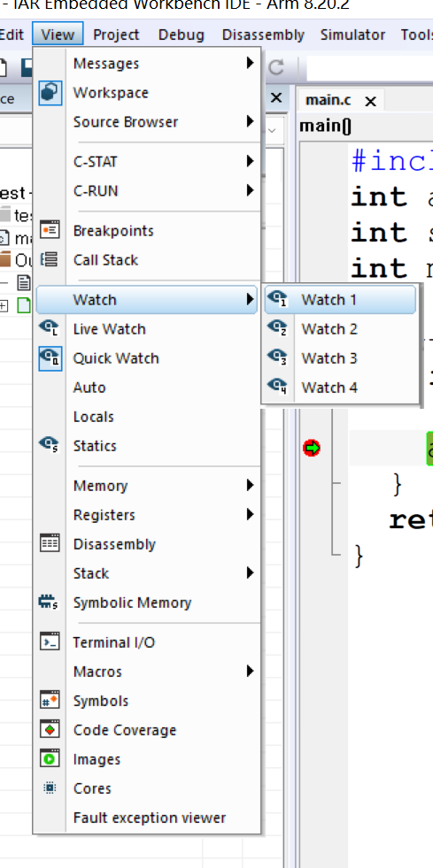Expand the Registers submenu
Image resolution: width=433 pixels, height=868 pixels.
click(147, 515)
